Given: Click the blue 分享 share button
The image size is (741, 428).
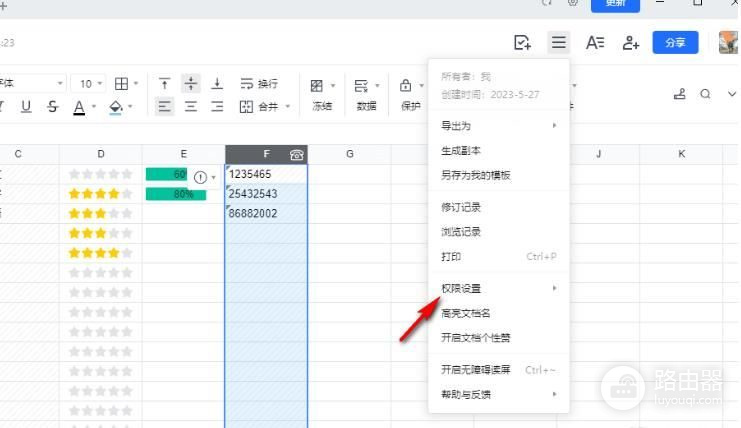Looking at the screenshot, I should click(x=675, y=43).
